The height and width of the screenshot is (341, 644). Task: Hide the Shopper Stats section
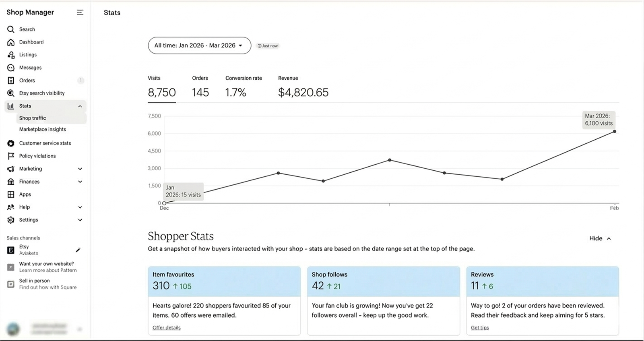coord(600,238)
